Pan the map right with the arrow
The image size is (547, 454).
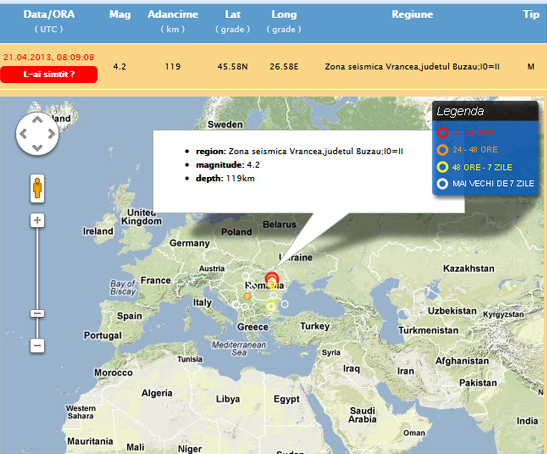(51, 134)
